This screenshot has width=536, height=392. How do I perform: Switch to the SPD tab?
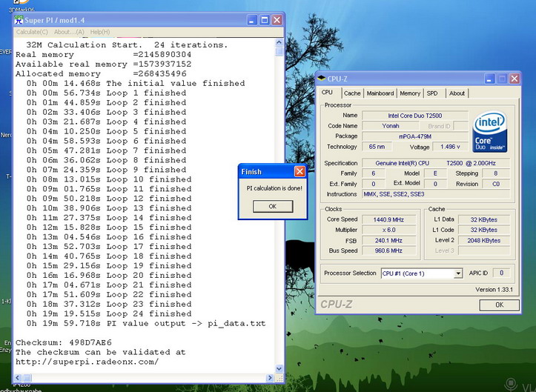pos(432,93)
